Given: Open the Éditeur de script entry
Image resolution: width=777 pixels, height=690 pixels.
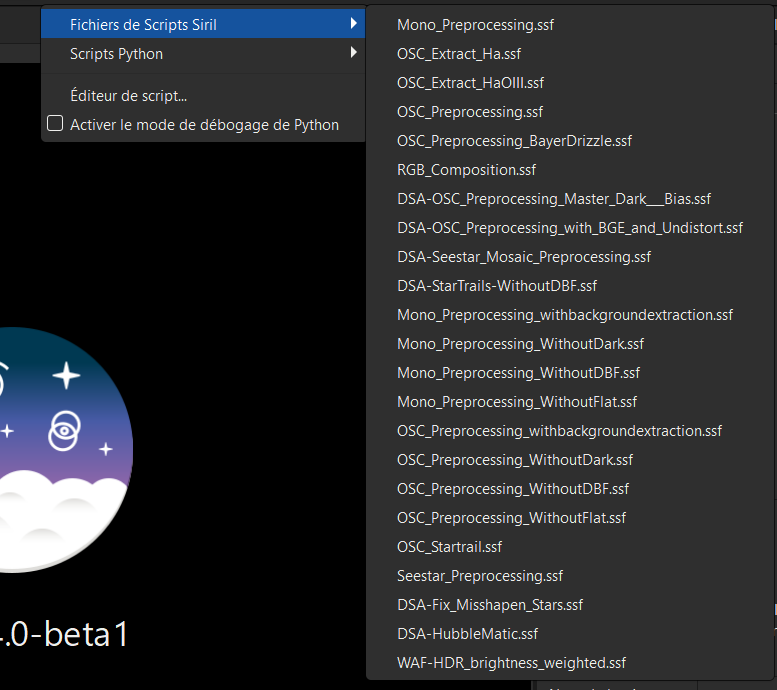Looking at the screenshot, I should (x=128, y=96).
